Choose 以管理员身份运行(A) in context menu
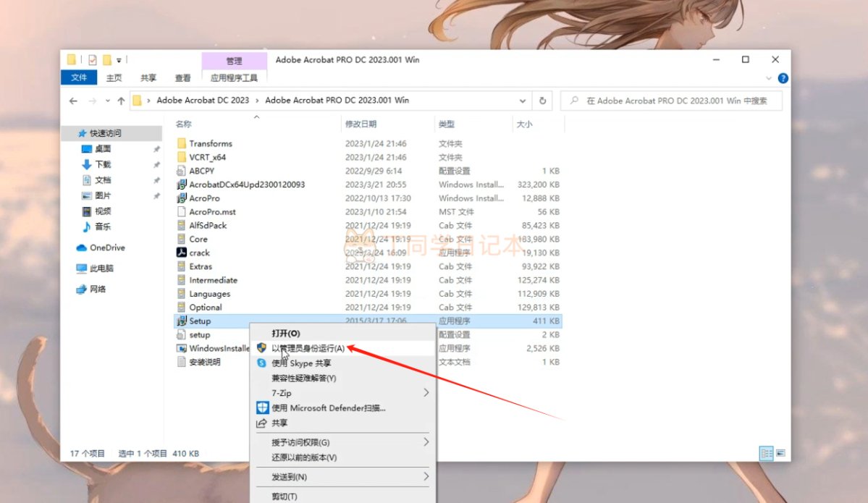The height and width of the screenshot is (503, 868). pyautogui.click(x=342, y=348)
